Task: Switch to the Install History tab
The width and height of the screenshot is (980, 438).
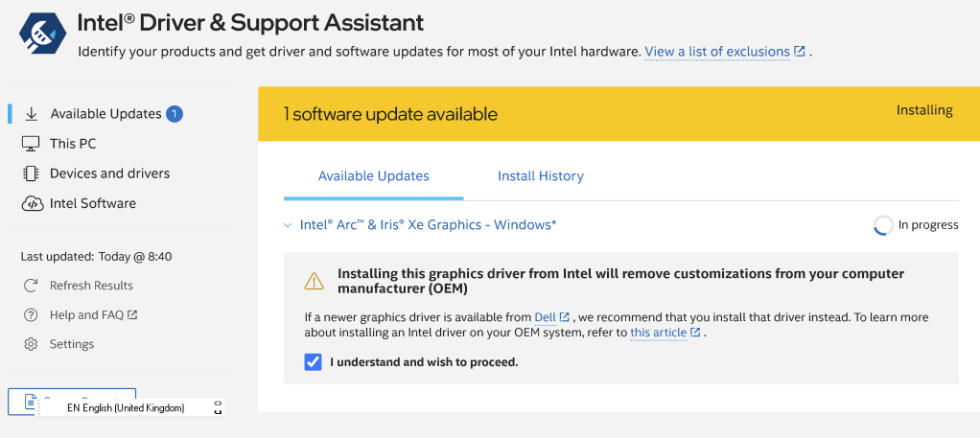Action: [541, 176]
